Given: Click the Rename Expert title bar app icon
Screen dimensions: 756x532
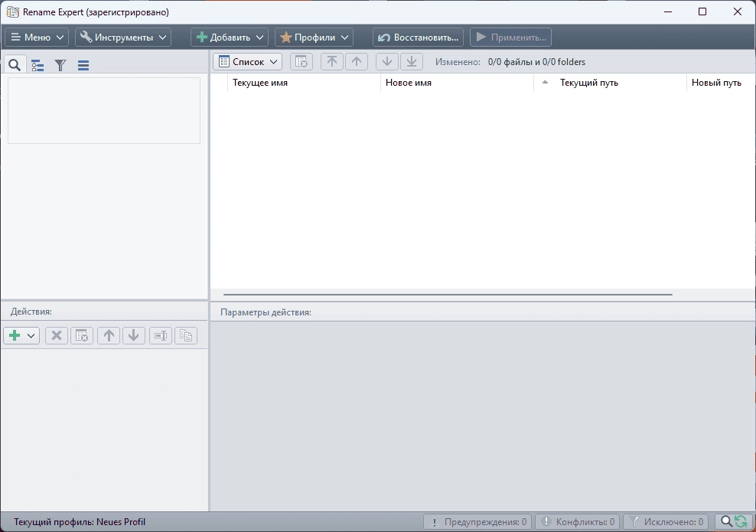Looking at the screenshot, I should click(12, 12).
